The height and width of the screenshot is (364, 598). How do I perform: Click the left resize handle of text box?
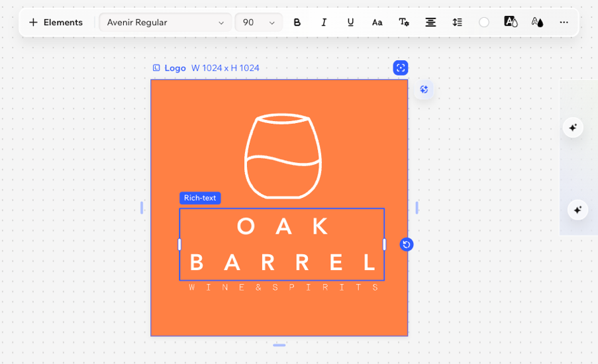(x=179, y=244)
